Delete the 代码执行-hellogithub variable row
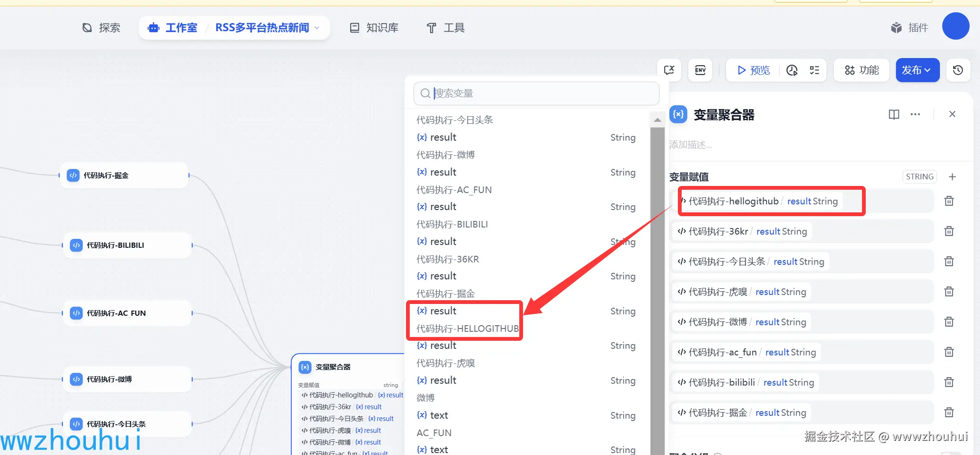The height and width of the screenshot is (455, 980). point(949,201)
